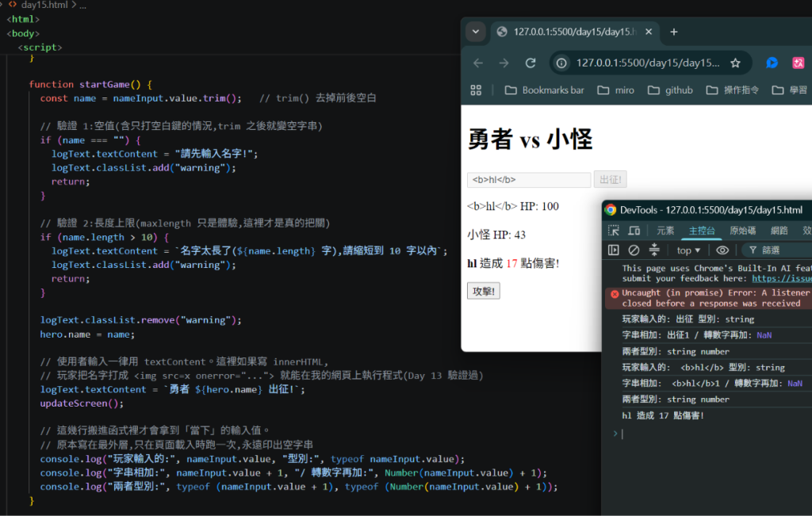Go back in the browser
The height and width of the screenshot is (516, 812).
478,63
